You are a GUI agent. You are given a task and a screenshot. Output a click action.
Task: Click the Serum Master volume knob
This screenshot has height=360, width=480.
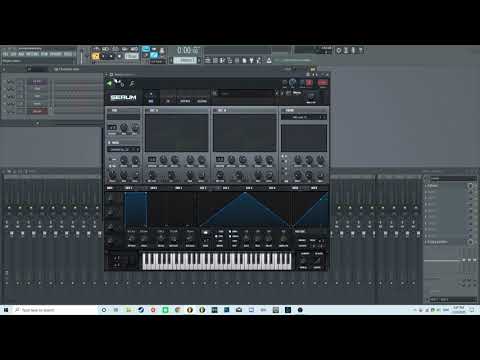pyautogui.click(x=311, y=96)
